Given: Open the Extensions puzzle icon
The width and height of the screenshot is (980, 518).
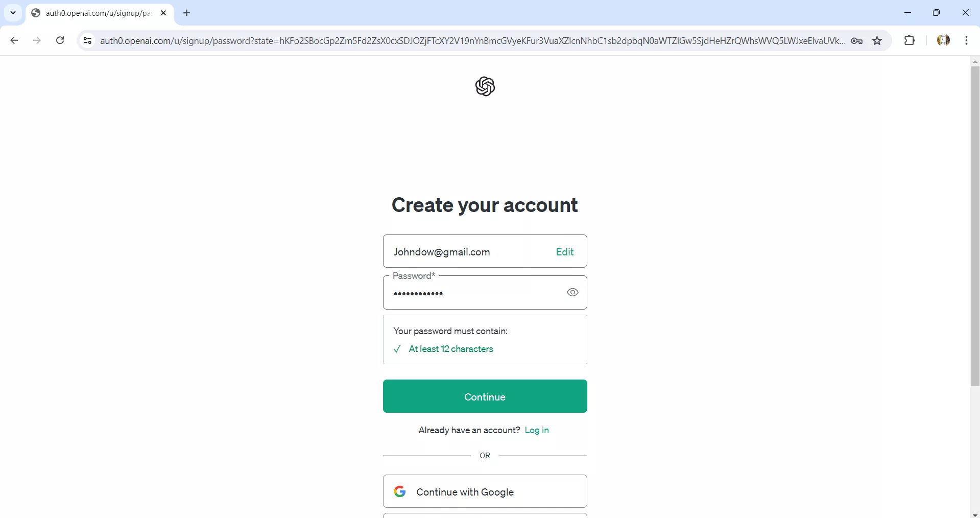Looking at the screenshot, I should [909, 40].
